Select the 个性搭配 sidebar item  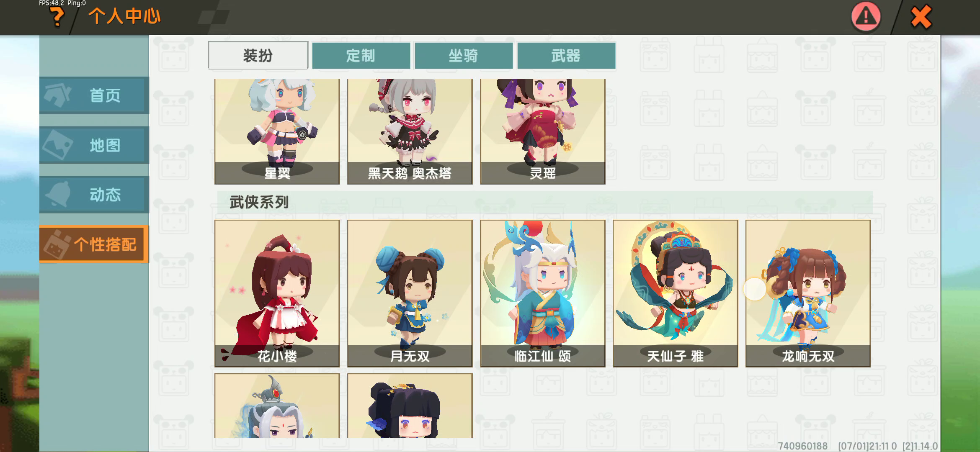(x=94, y=244)
